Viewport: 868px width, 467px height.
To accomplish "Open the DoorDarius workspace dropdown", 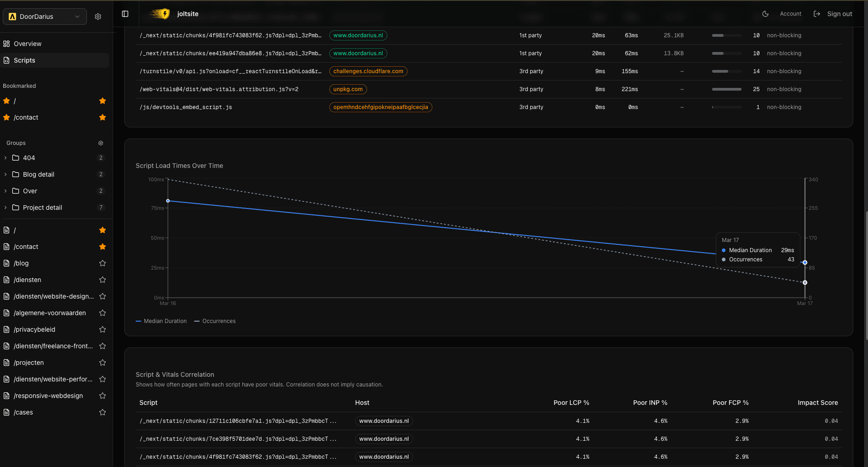I will click(45, 16).
